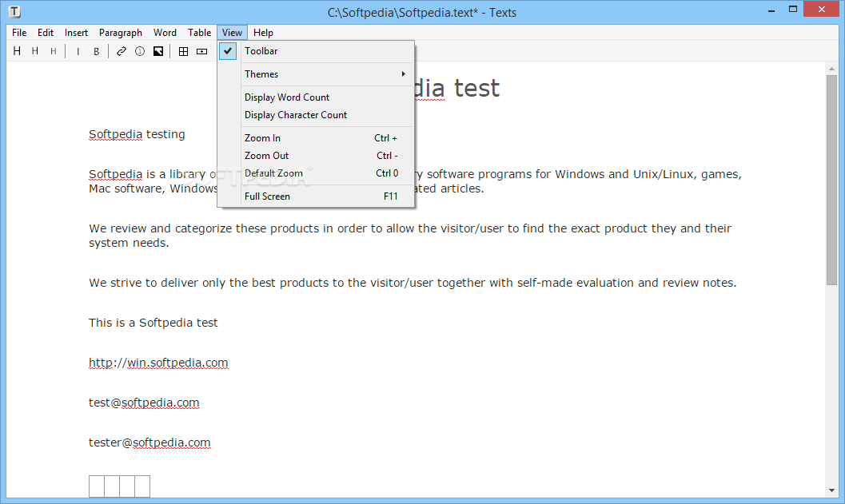Open the Table menu

(199, 33)
